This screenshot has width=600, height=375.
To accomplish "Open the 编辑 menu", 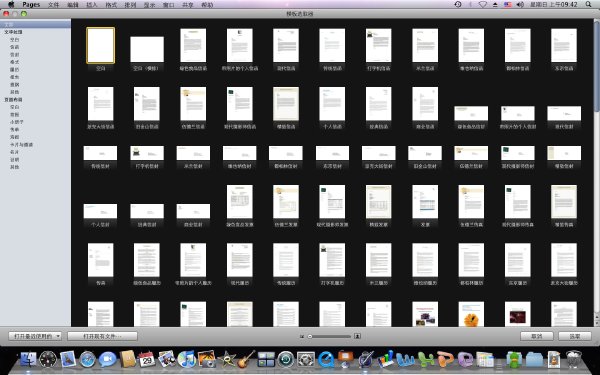I will [73, 5].
